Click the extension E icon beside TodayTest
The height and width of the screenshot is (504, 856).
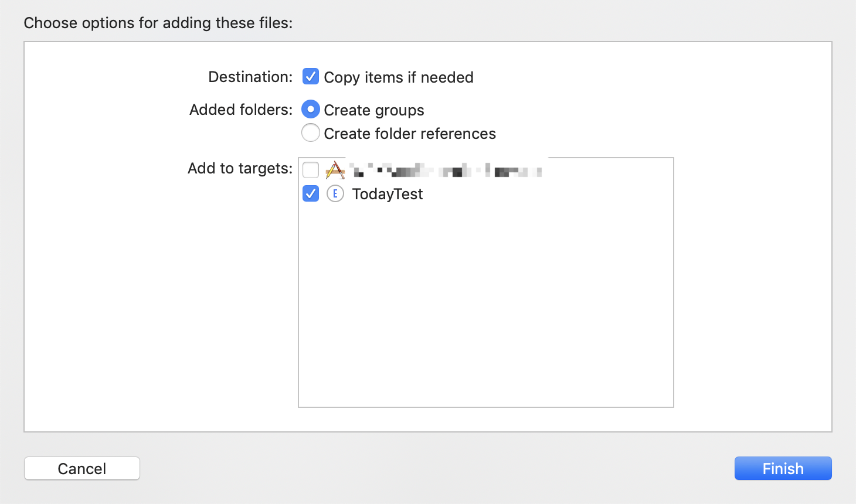[x=335, y=193]
